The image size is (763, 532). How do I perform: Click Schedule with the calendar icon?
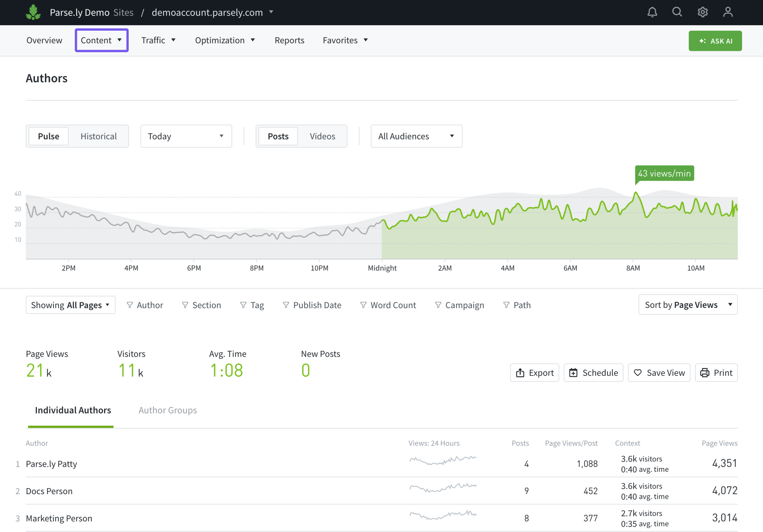click(x=593, y=373)
